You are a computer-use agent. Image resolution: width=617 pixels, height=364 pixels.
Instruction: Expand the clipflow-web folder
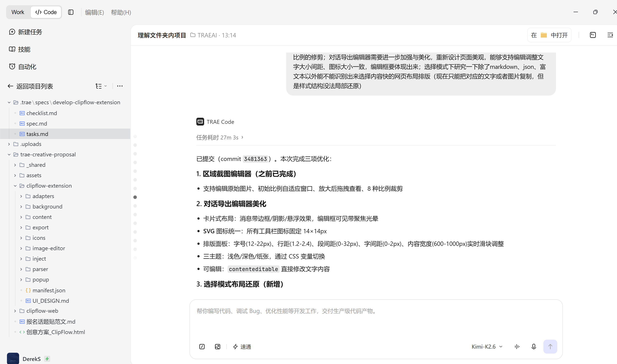tap(15, 311)
